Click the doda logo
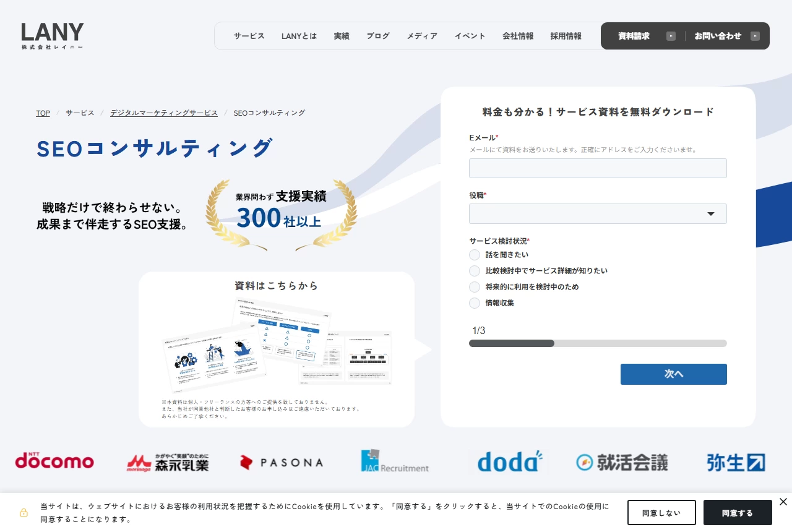Viewport: 792px width, 532px height. [510, 461]
